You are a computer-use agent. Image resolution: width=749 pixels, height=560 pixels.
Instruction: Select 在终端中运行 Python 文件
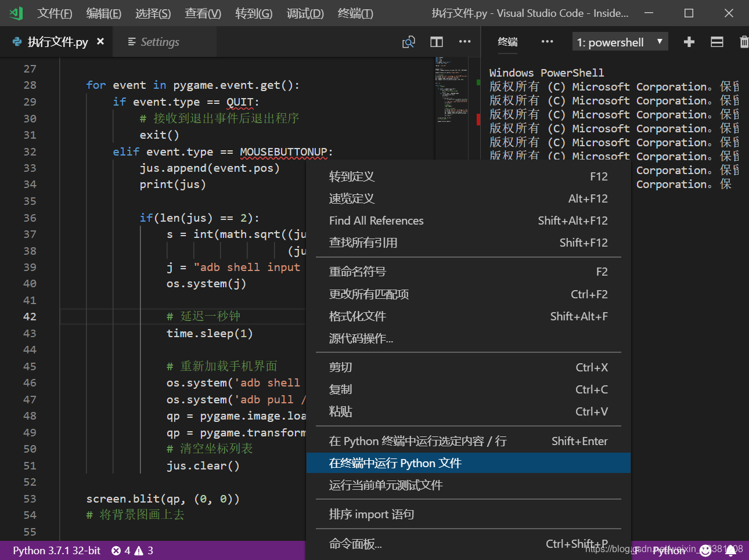pyautogui.click(x=468, y=463)
